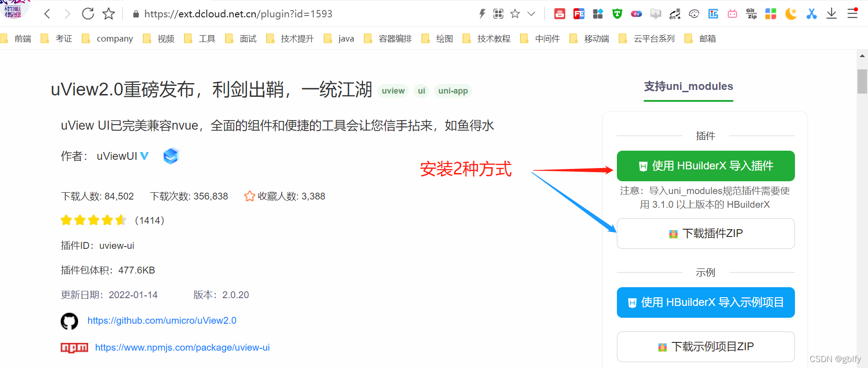Click the uni-app tag
The height and width of the screenshot is (368, 868).
[453, 91]
